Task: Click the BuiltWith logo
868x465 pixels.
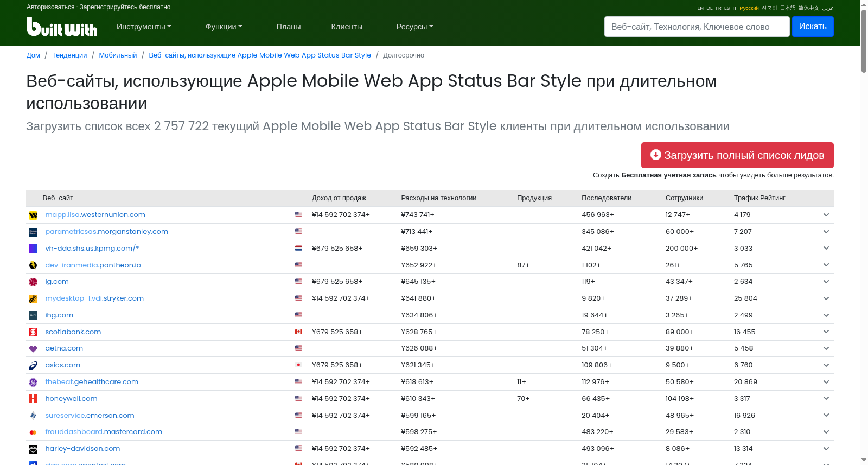Action: click(62, 27)
